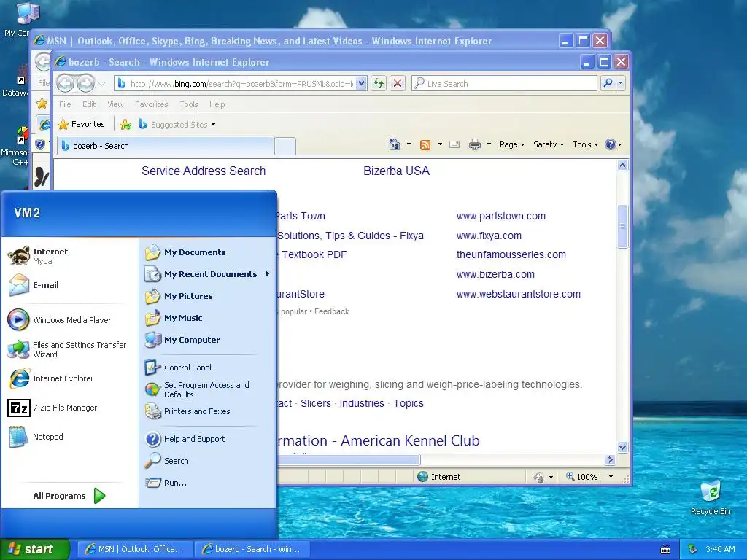The image size is (747, 560).
Task: Click the horizontal scrollbar thumb
Action: click(x=348, y=460)
